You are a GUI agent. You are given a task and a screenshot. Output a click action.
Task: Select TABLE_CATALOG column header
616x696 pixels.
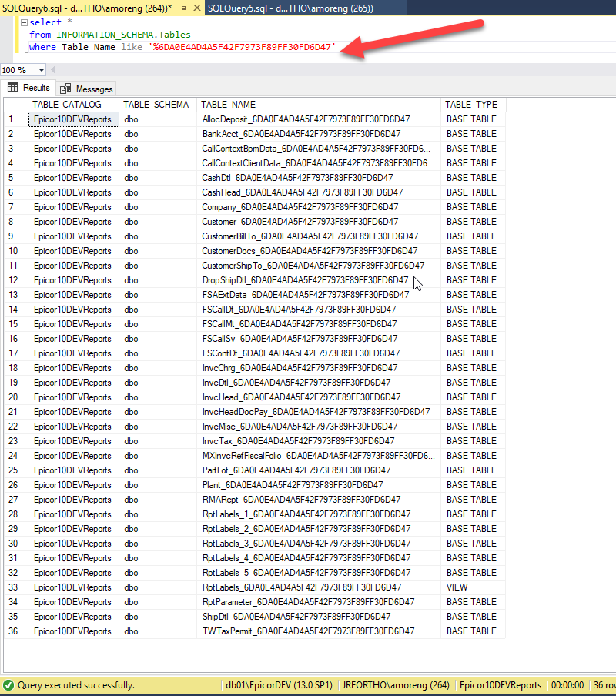(x=74, y=105)
